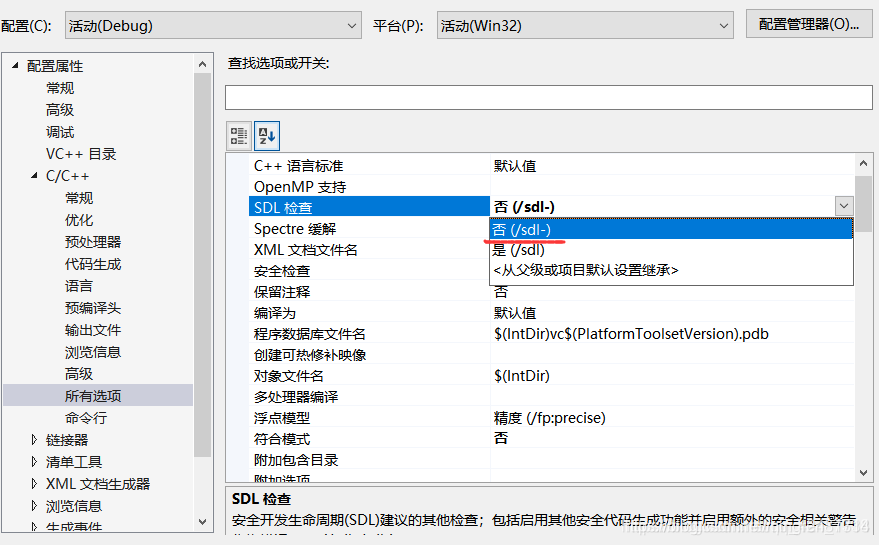Select 预编译头 tree item
The image size is (879, 545).
click(x=93, y=308)
